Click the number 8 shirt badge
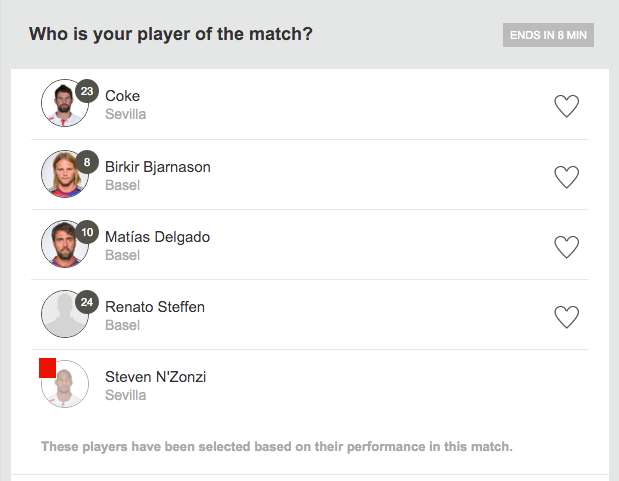Viewport: 619px width, 481px height. (87, 162)
